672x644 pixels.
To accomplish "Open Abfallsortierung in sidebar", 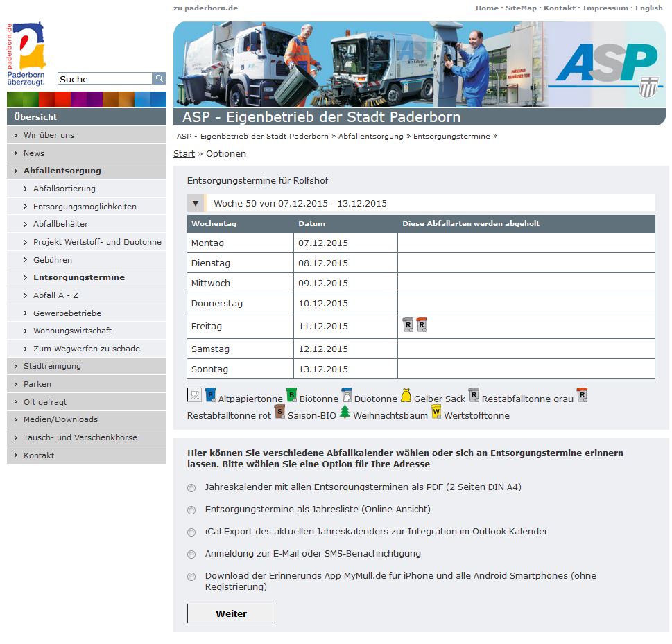I will (x=64, y=189).
